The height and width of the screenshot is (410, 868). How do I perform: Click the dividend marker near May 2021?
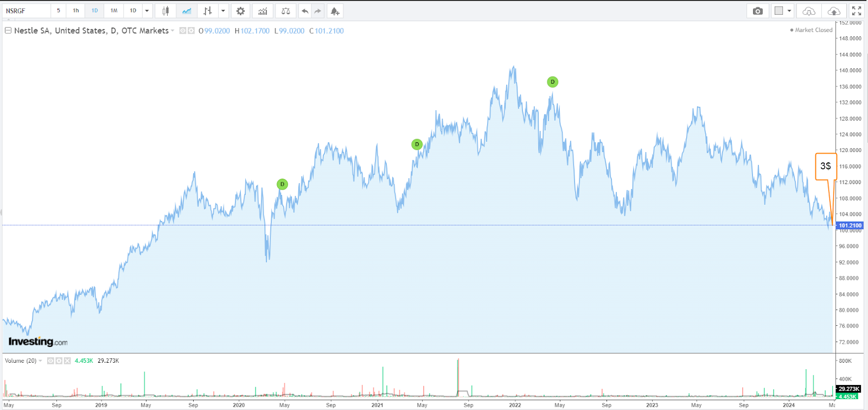(x=417, y=144)
